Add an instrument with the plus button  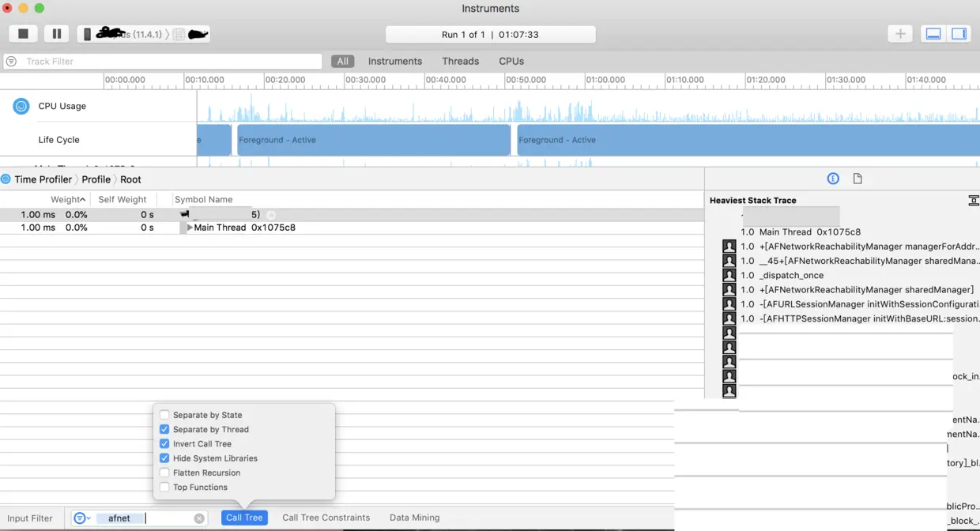point(900,34)
